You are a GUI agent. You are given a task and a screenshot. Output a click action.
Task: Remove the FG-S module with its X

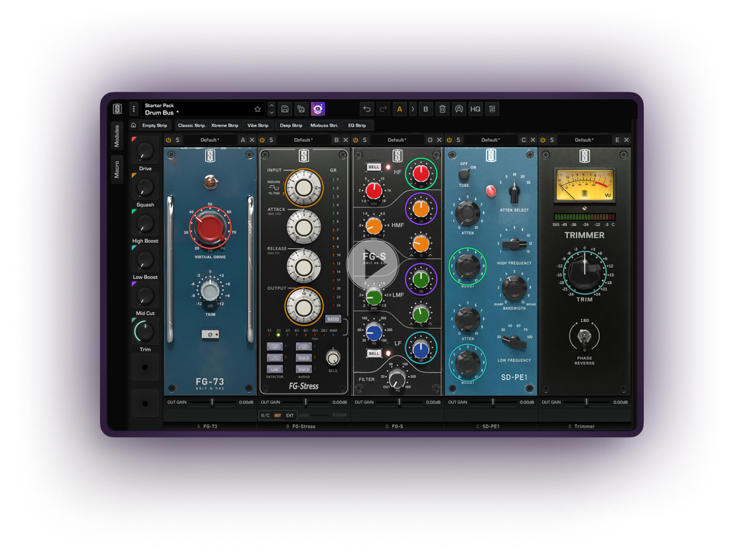(x=439, y=140)
